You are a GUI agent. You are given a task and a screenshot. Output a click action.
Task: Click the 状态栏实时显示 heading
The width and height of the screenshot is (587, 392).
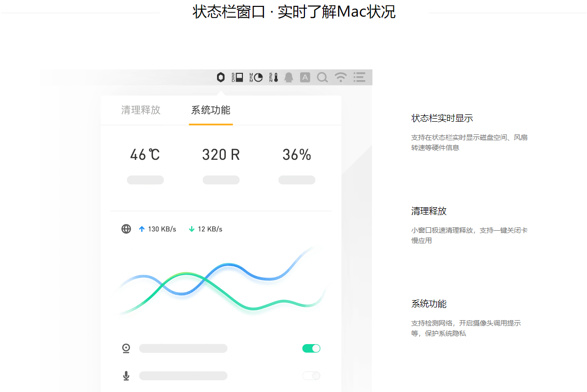[442, 118]
